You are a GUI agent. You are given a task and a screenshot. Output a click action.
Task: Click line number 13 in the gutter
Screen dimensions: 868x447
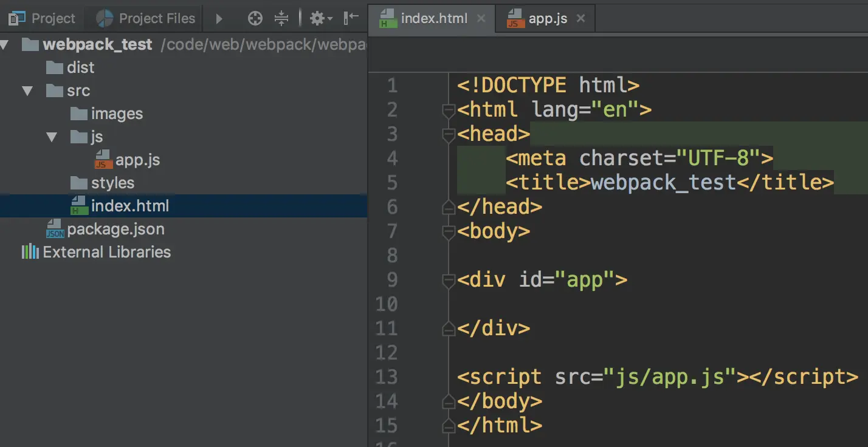click(387, 377)
